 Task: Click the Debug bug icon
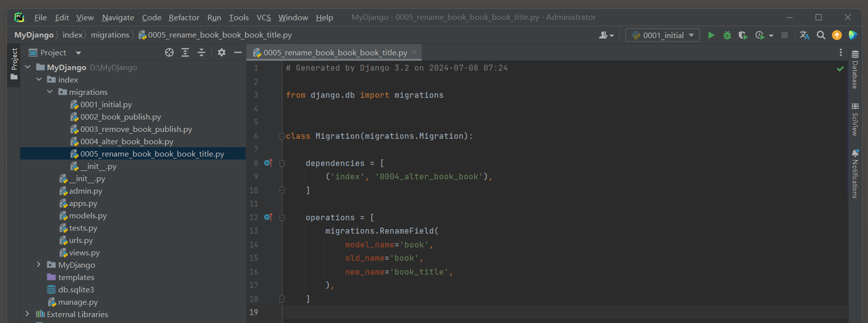[727, 35]
